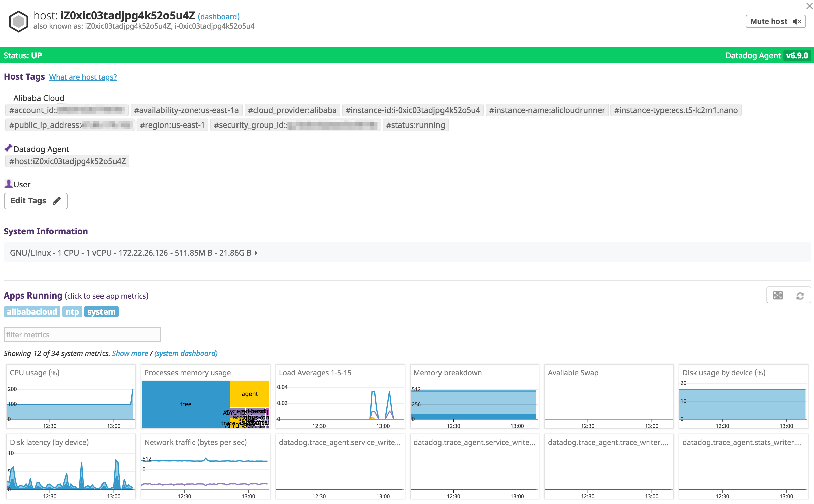The image size is (814, 504).
Task: Click the #status:running host tag
Action: 415,125
